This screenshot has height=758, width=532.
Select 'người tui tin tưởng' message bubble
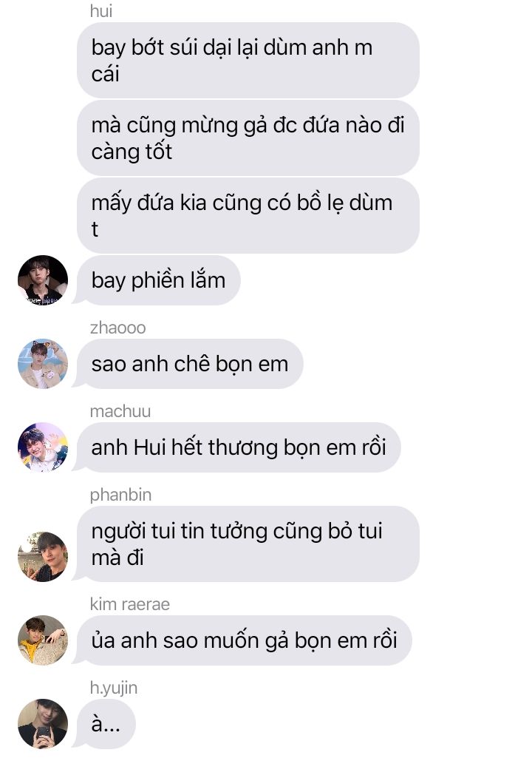point(248,544)
